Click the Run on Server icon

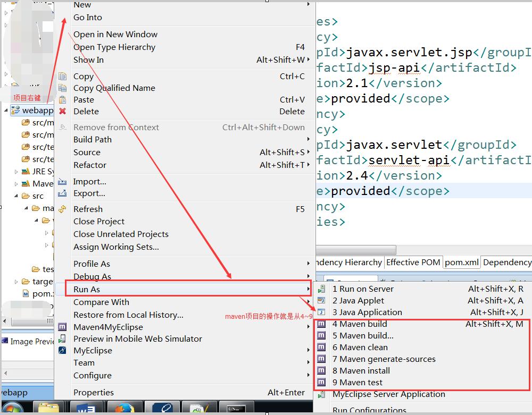coord(321,289)
